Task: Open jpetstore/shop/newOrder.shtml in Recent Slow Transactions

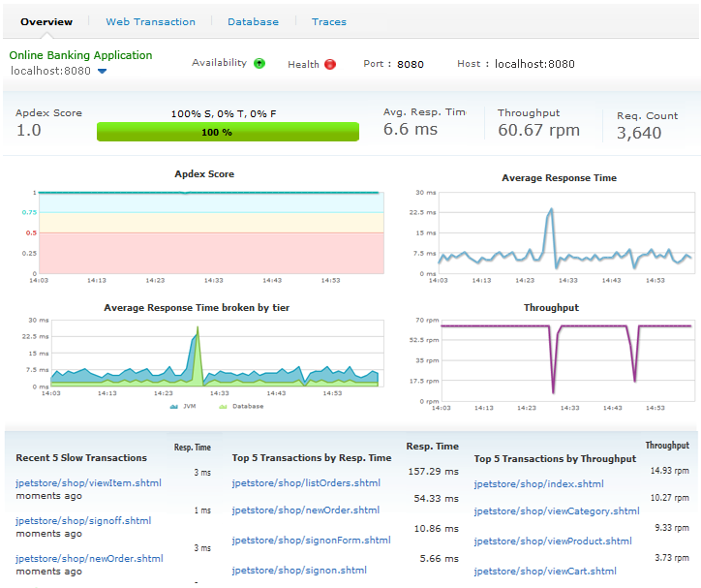Action: click(x=89, y=559)
